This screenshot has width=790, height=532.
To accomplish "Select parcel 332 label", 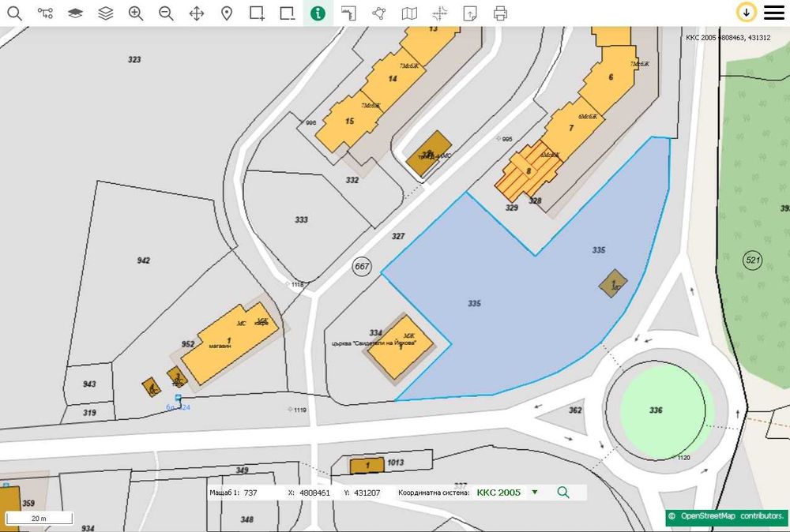I will [x=352, y=180].
